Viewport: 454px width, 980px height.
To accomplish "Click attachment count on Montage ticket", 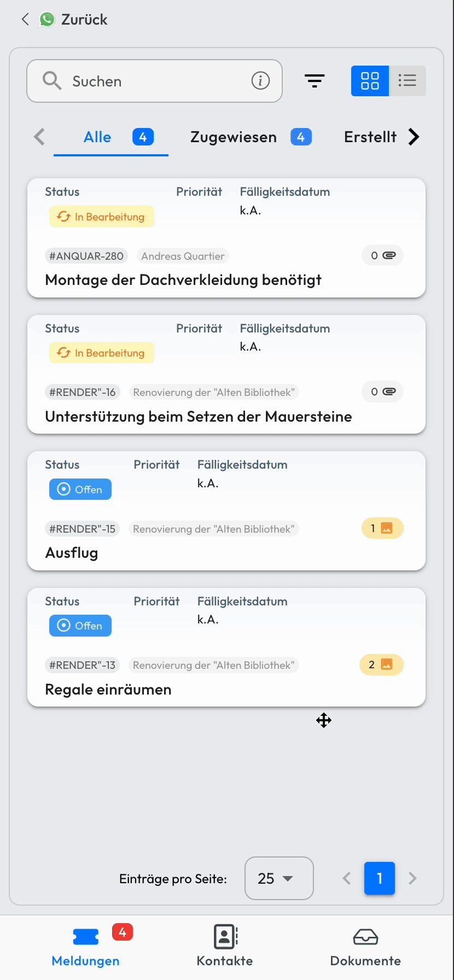I will pos(382,255).
